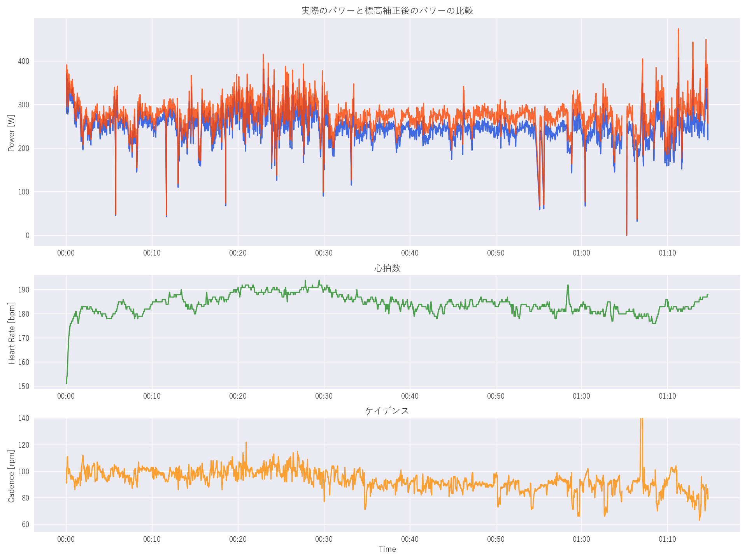Viewport: 747px width, 560px height.
Task: Select the 140 tick on the cadence axis
Action: [23, 418]
